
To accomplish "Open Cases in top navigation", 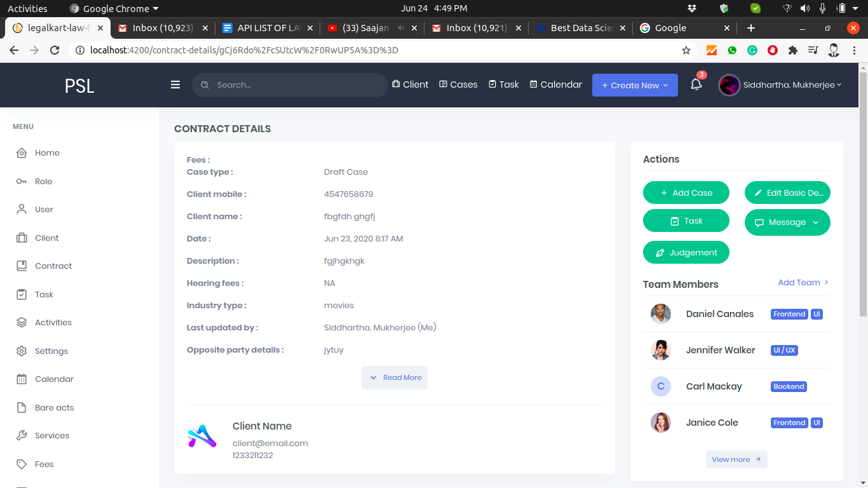I will point(458,85).
